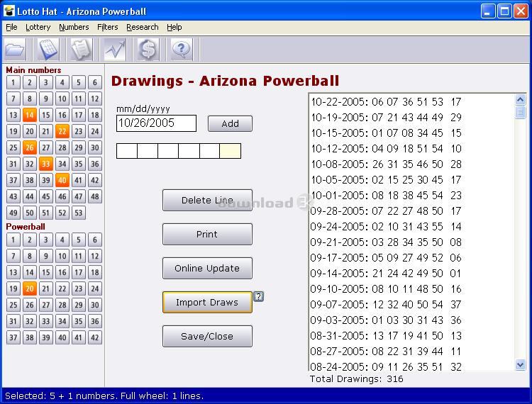This screenshot has height=404, width=532.
Task: Click the status bar Selected numbers text
Action: pyautogui.click(x=104, y=395)
